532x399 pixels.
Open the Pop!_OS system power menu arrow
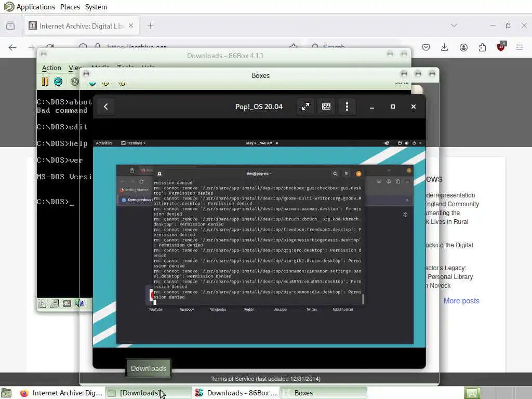point(420,143)
